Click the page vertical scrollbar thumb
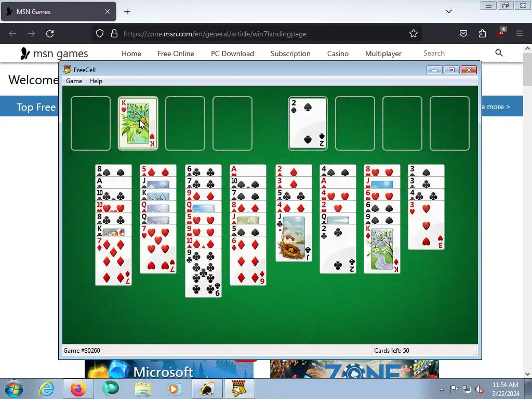 coord(527,70)
